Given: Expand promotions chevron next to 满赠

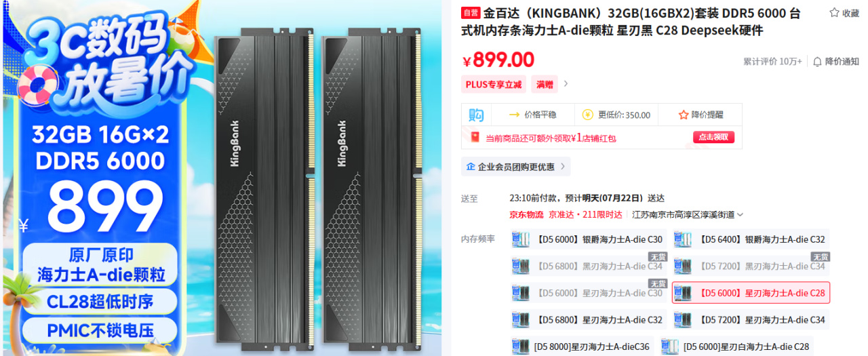Looking at the screenshot, I should pyautogui.click(x=566, y=84).
